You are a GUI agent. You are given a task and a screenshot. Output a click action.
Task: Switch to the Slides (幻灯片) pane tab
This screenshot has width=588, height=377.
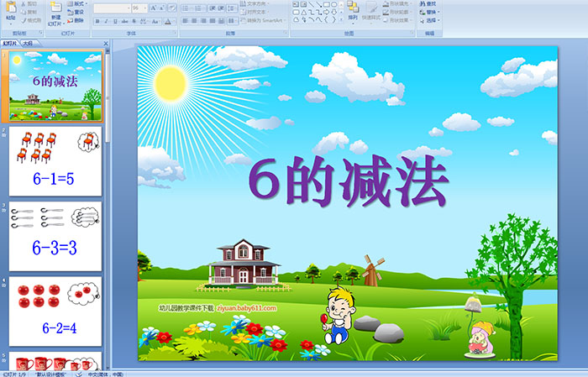[x=10, y=44]
